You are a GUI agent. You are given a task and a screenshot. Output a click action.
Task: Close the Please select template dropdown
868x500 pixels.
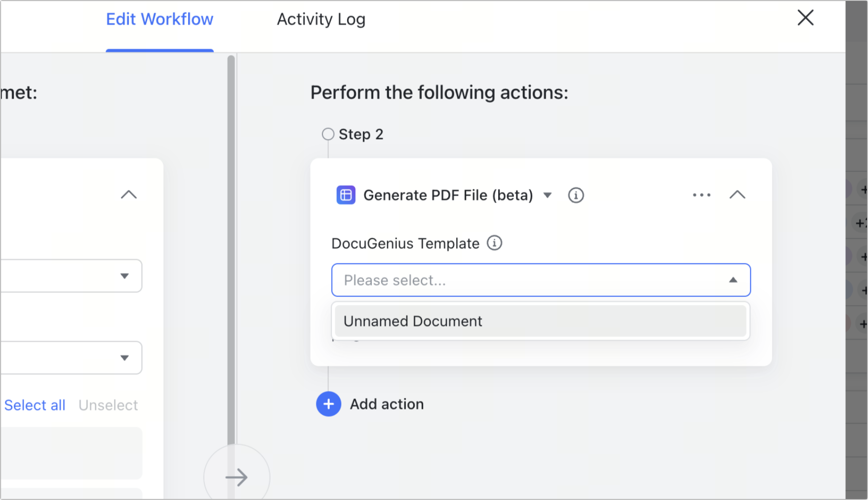tap(733, 280)
